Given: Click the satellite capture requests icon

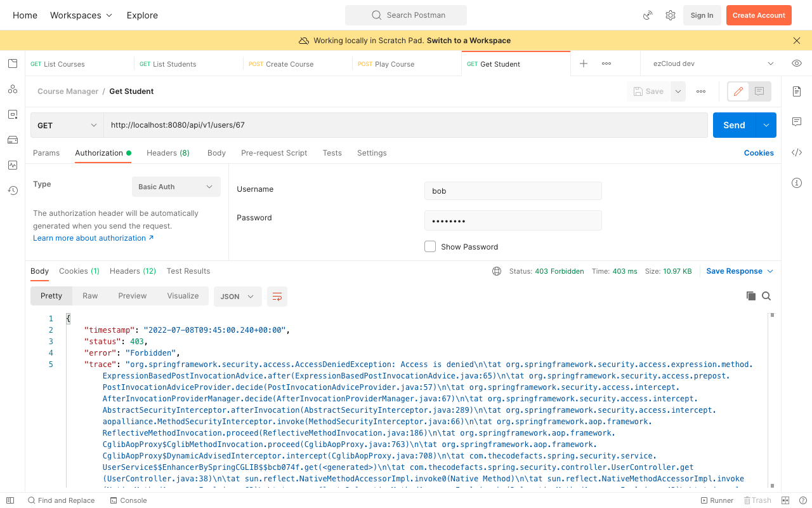Looking at the screenshot, I should click(x=648, y=15).
